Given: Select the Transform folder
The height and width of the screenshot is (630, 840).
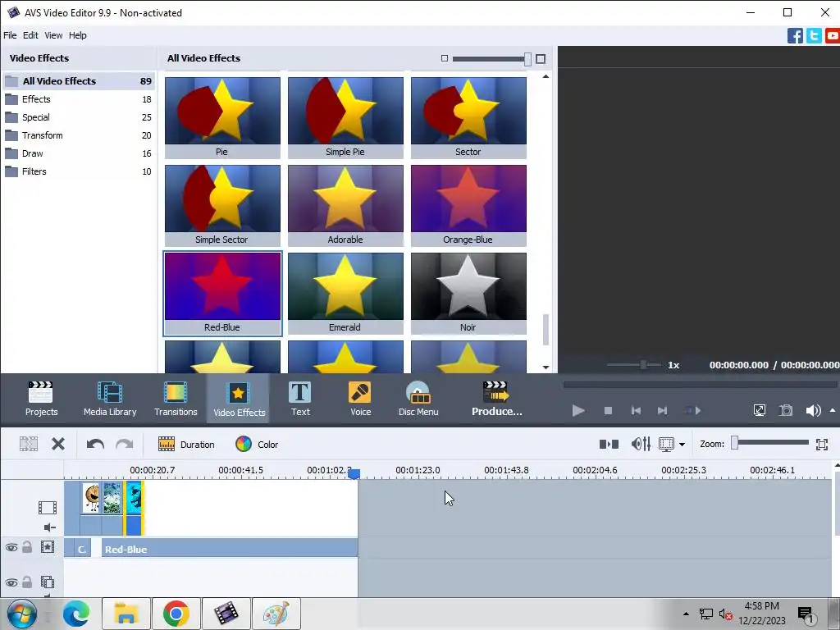Looking at the screenshot, I should coord(79,135).
